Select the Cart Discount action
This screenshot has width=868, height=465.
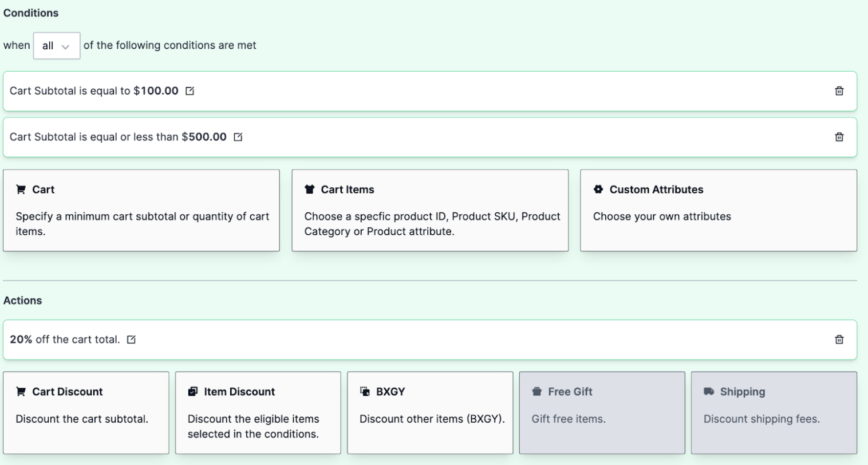coord(86,412)
